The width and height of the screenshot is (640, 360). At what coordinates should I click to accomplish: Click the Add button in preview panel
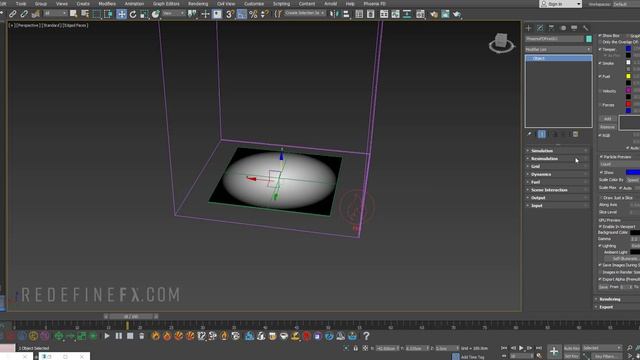click(607, 119)
